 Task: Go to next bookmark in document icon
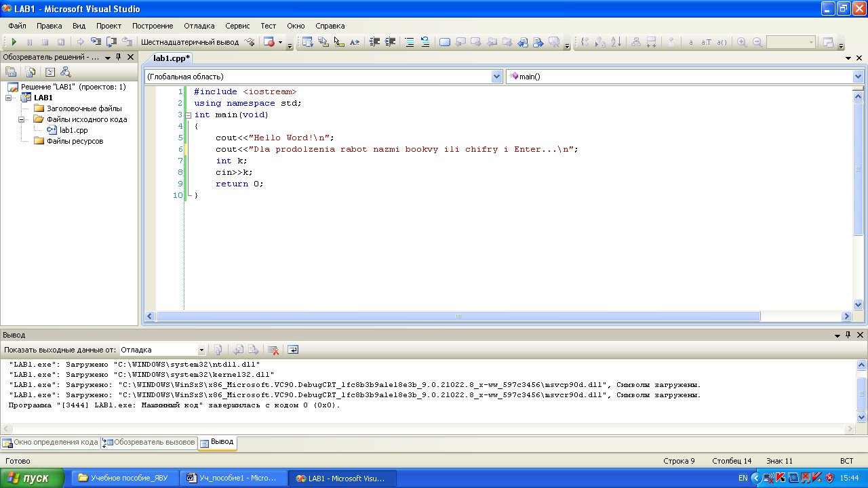click(x=476, y=42)
